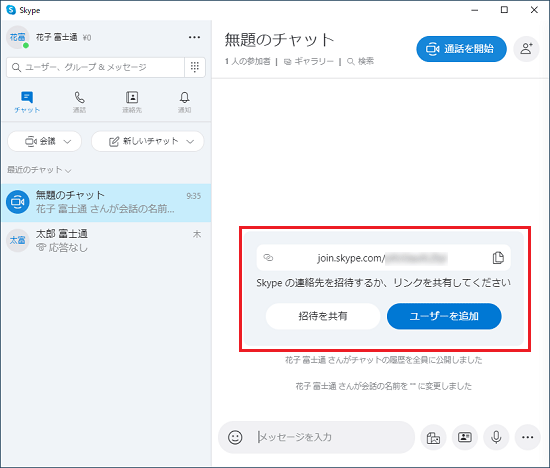Start a call with 通話を開始 button
This screenshot has height=468, width=550.
pos(461,49)
